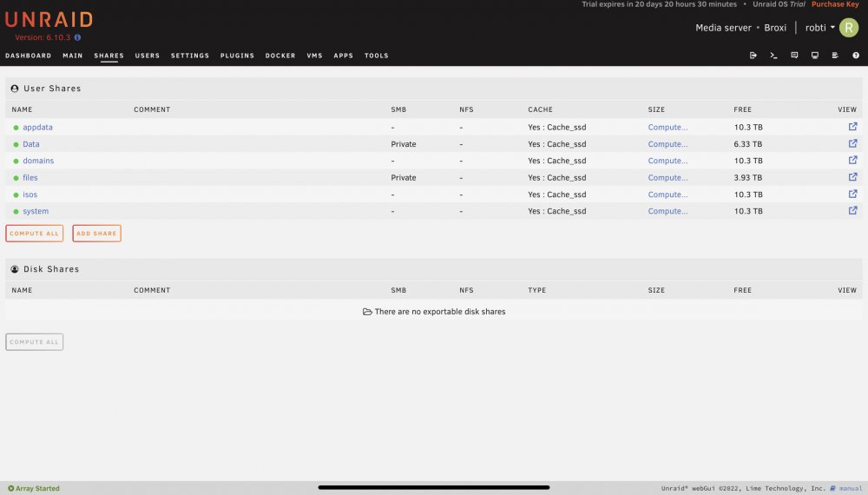Viewport: 868px width, 495px height.
Task: Click the green status dot for isos
Action: [16, 195]
